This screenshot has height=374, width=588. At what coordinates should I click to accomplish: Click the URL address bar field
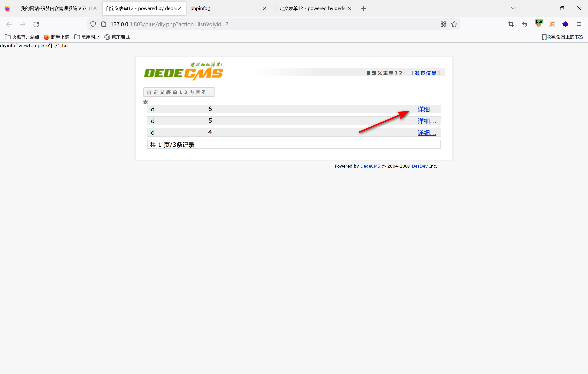click(269, 24)
